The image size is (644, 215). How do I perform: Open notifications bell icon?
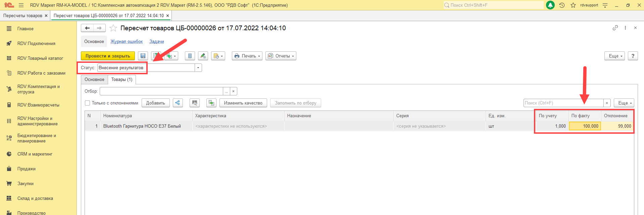(x=550, y=5)
